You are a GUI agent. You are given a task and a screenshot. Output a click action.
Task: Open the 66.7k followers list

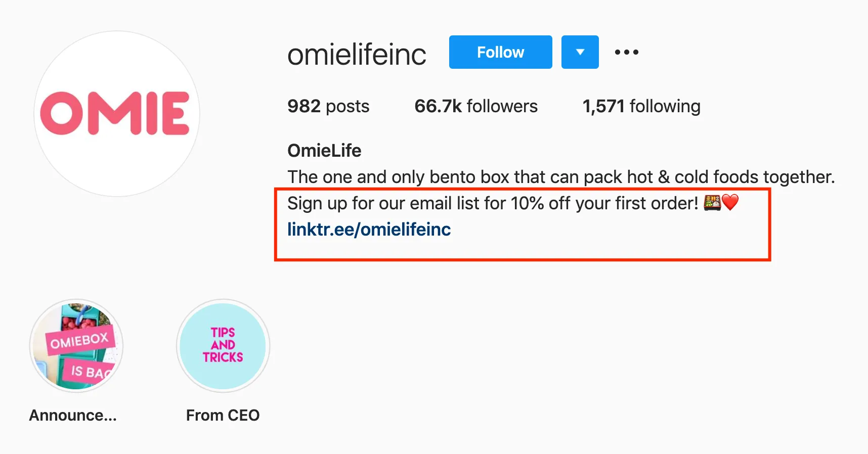(475, 106)
